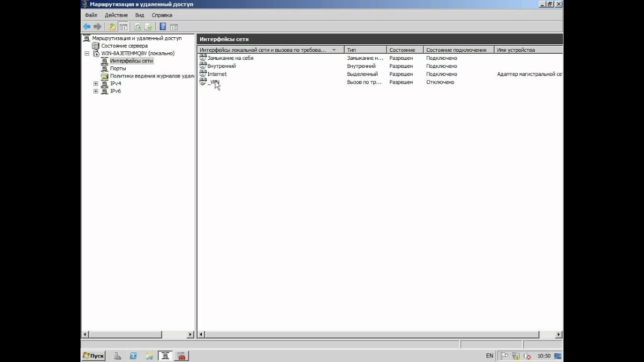644x362 pixels.
Task: Open PowerShell from the taskbar
Action: tap(133, 356)
